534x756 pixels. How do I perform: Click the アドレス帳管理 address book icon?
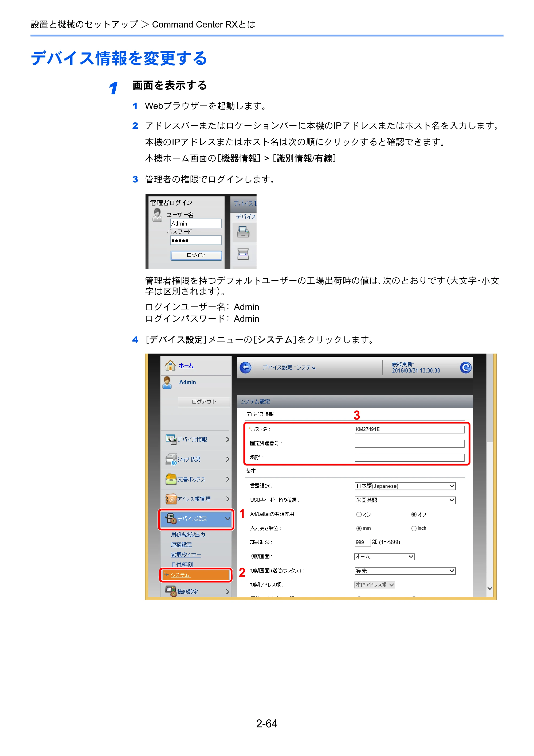click(171, 499)
